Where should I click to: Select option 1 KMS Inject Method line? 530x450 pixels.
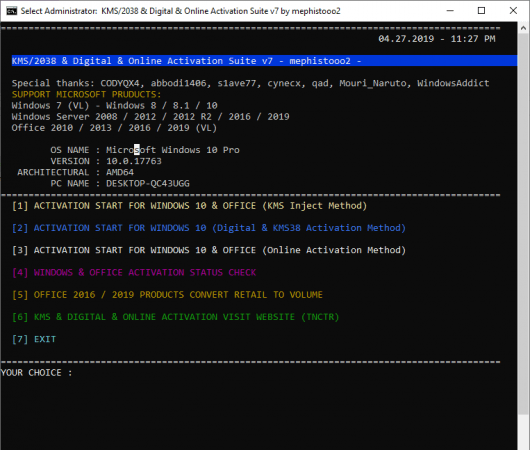[189, 206]
